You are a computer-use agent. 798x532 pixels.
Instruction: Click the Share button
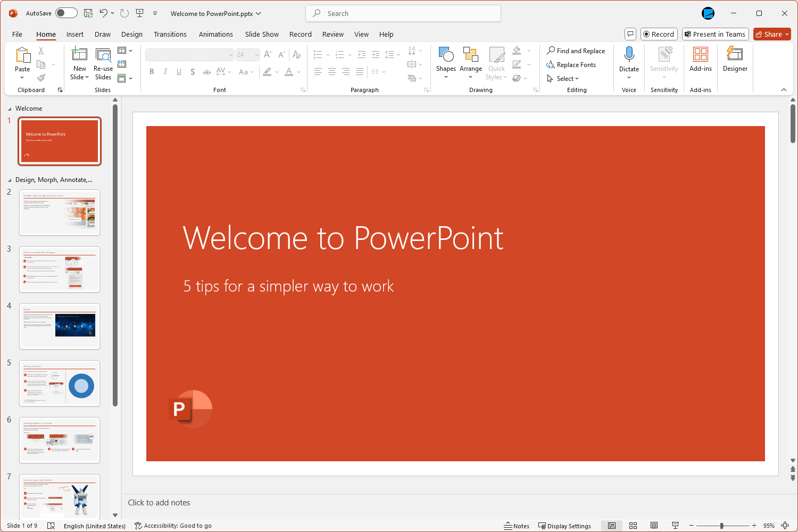tap(772, 34)
